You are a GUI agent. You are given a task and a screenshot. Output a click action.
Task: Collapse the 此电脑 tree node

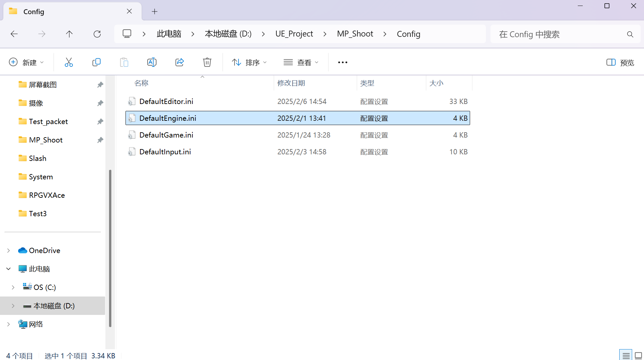9,269
